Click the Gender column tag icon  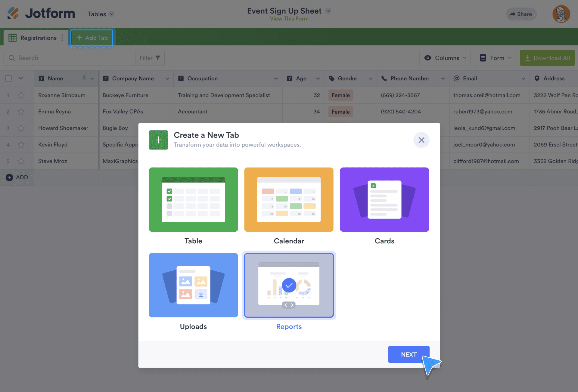[331, 78]
